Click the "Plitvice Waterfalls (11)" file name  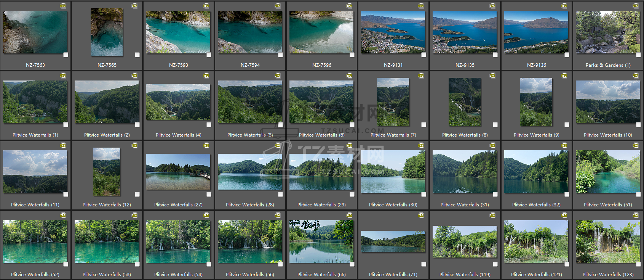[35, 205]
